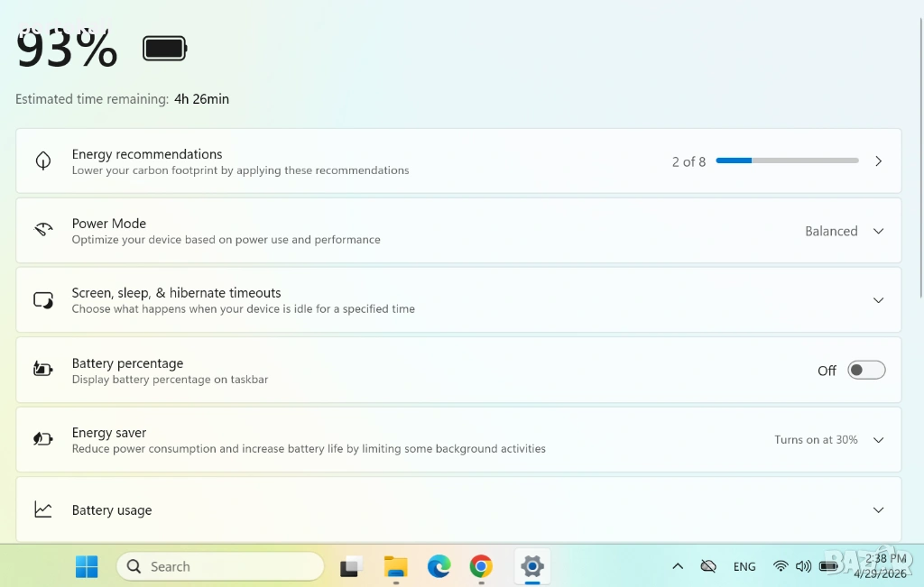The width and height of the screenshot is (924, 587).
Task: Open the Power Mode Balanced dropdown
Action: (845, 231)
